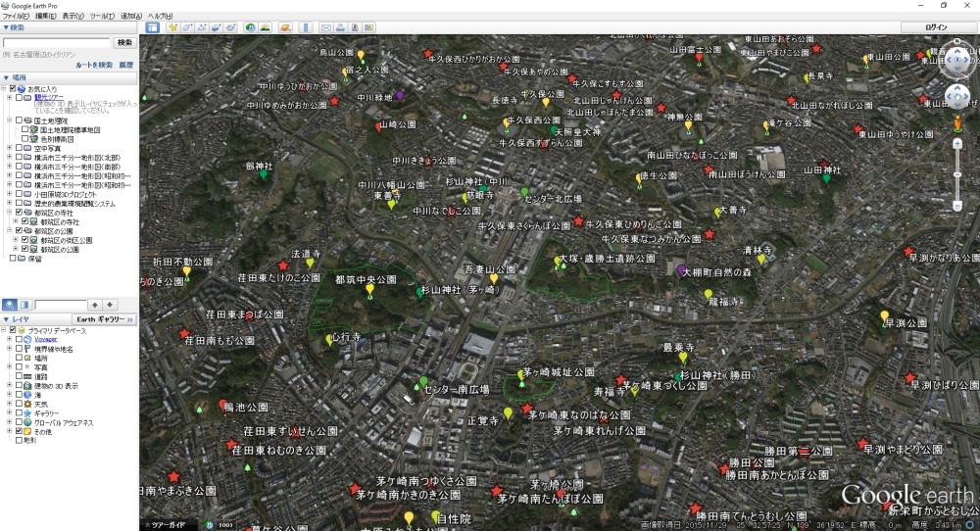Enable the 道路 layer checkbox
This screenshot has height=531, width=980.
click(x=21, y=375)
